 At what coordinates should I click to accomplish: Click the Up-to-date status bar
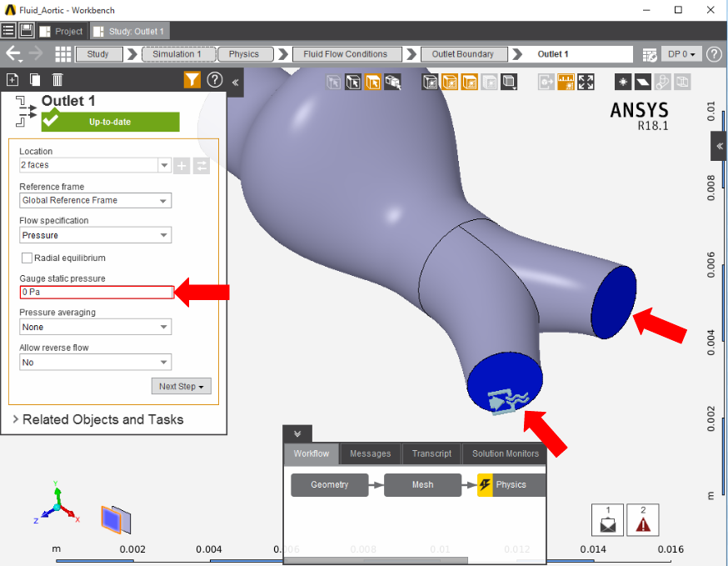[110, 122]
